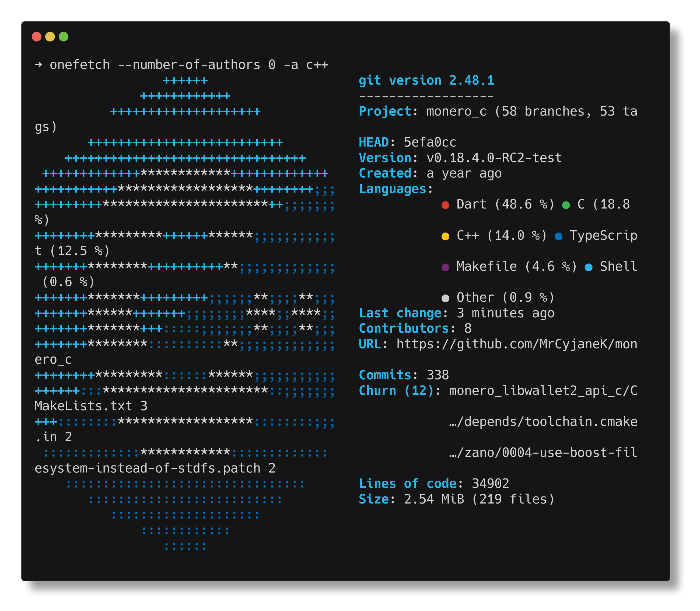Click the Version v0.18.4.0-RC2-test text
The height and width of the screenshot is (611, 700).
(494, 158)
